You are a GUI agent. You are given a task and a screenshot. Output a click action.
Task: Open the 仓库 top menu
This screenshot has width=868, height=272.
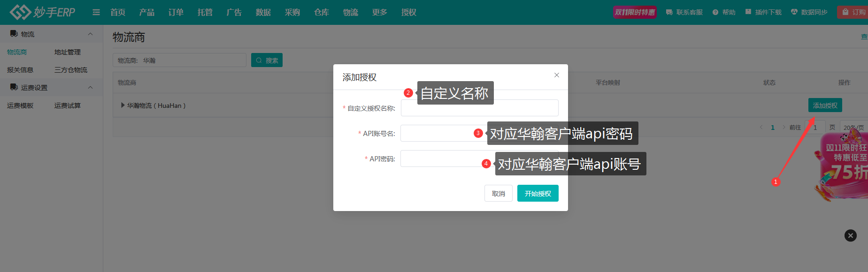[322, 12]
